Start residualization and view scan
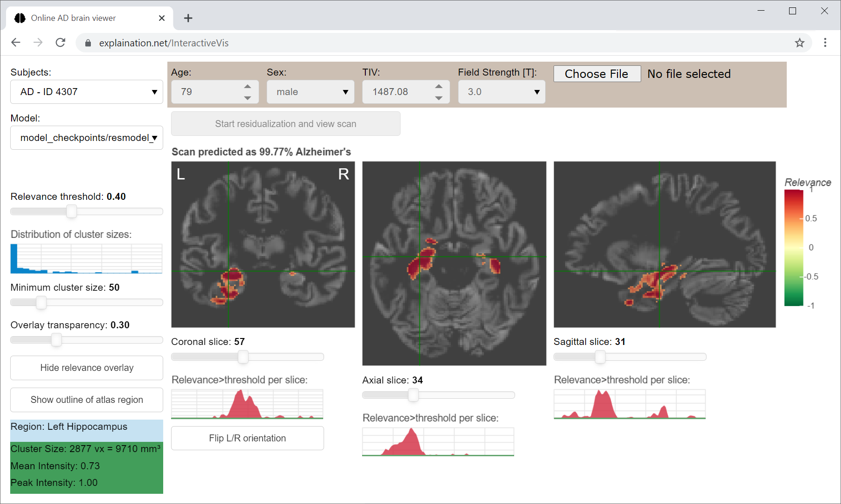The height and width of the screenshot is (504, 841). click(286, 124)
